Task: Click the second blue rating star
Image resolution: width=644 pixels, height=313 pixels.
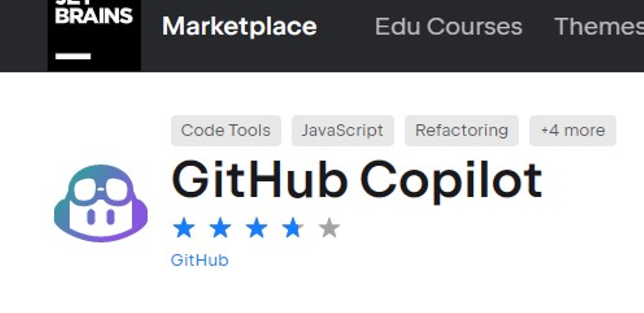Action: [220, 228]
